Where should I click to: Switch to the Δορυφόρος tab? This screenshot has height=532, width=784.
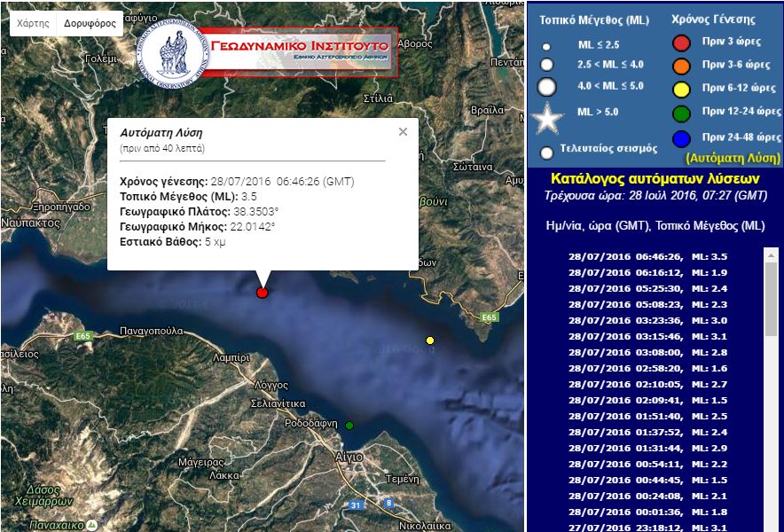coord(92,21)
